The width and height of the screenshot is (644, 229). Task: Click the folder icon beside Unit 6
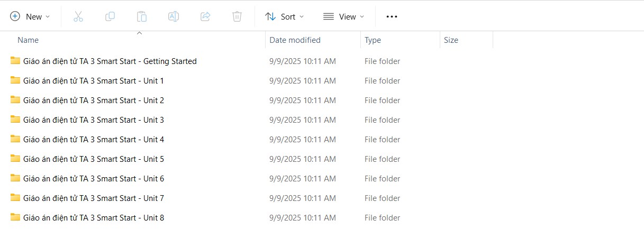point(15,178)
